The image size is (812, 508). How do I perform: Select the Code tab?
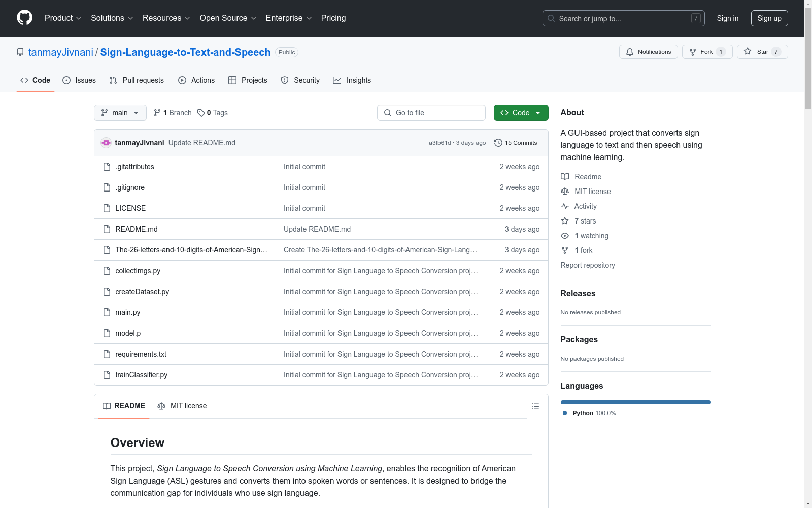tap(35, 80)
